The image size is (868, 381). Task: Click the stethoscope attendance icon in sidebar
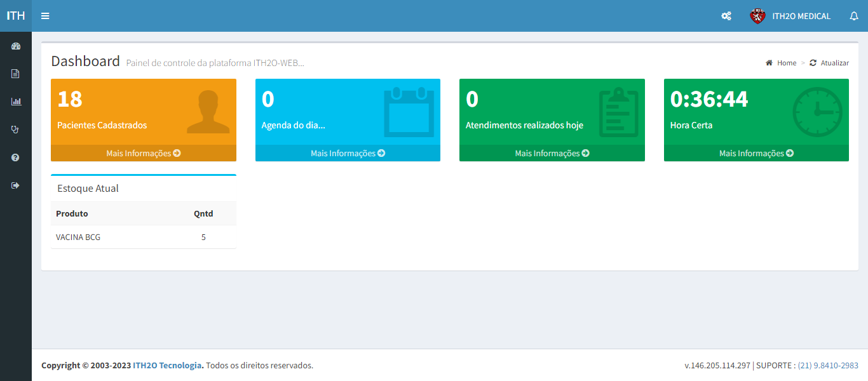pos(16,129)
